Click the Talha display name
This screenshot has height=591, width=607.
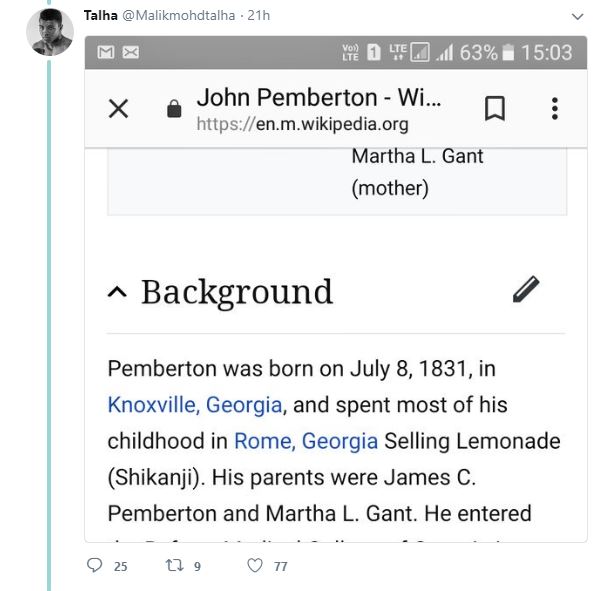tap(100, 16)
